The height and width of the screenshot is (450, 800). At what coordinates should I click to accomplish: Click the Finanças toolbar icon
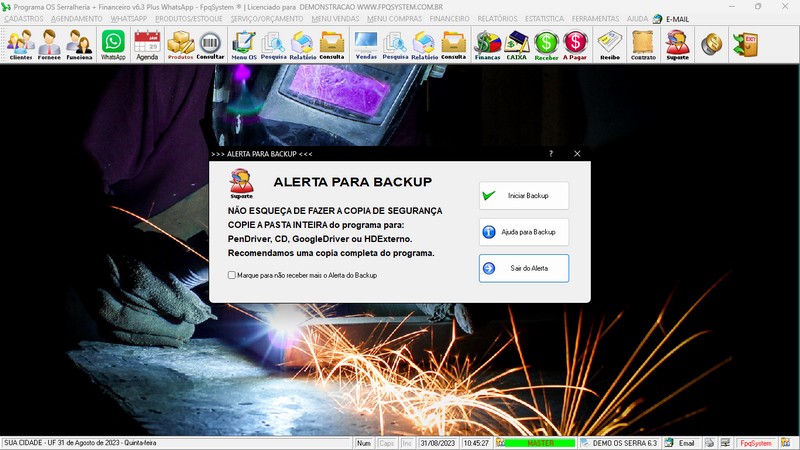coord(487,44)
